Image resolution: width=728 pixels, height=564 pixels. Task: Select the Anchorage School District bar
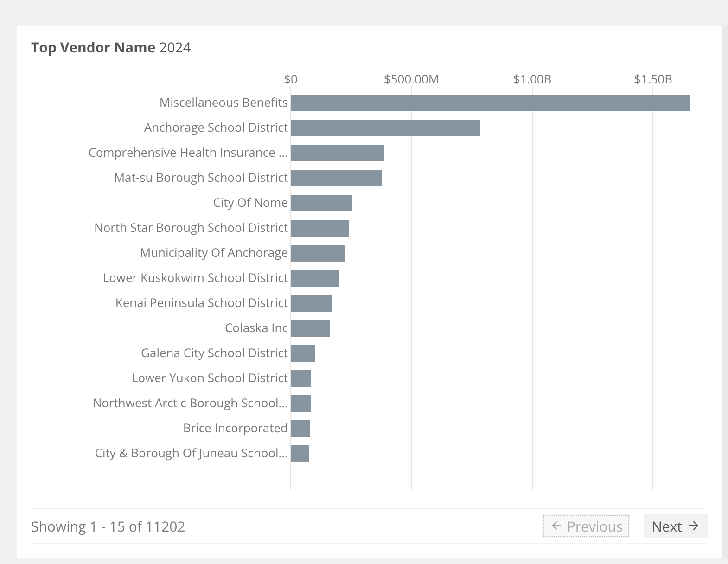pos(385,128)
